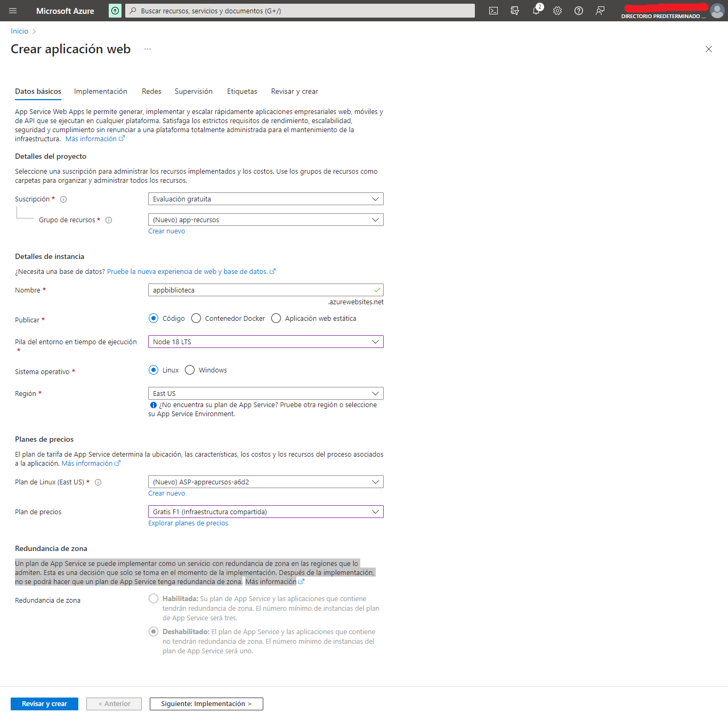Switch to Redes tab

coord(151,92)
